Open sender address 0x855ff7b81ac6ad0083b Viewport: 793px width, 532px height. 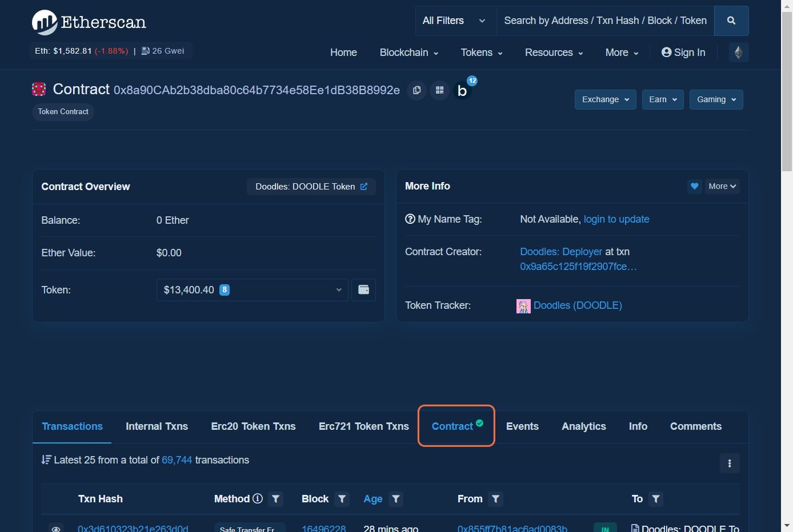[512, 528]
